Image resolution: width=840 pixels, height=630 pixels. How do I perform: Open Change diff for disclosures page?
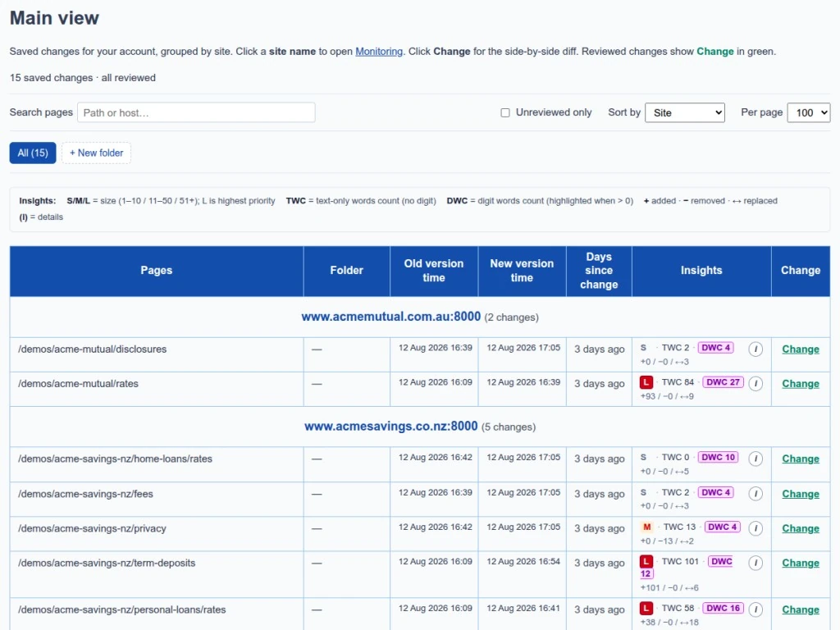pyautogui.click(x=801, y=349)
